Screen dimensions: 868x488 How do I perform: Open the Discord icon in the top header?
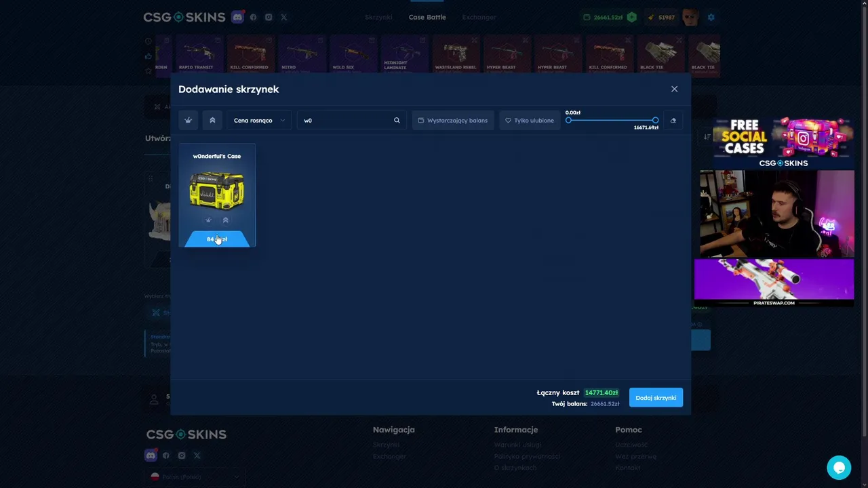click(x=237, y=17)
